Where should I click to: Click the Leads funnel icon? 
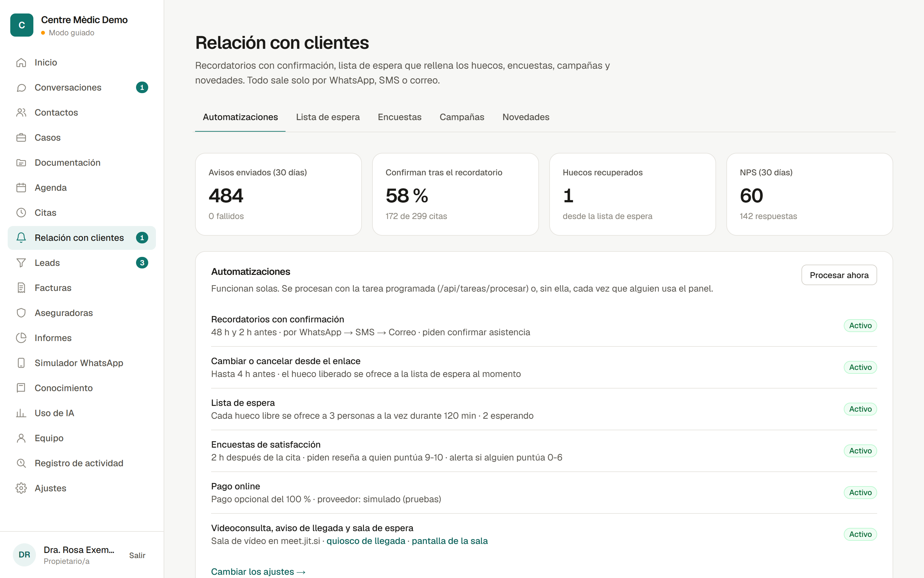(21, 263)
